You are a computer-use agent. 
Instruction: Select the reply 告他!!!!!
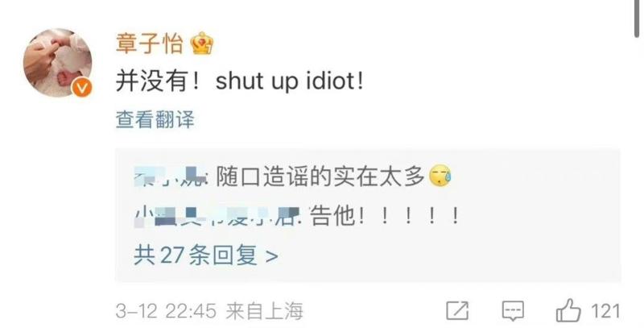[385, 216]
